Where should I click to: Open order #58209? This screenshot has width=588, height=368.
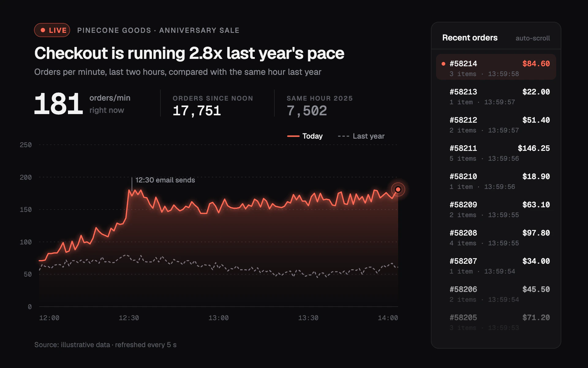[496, 209]
